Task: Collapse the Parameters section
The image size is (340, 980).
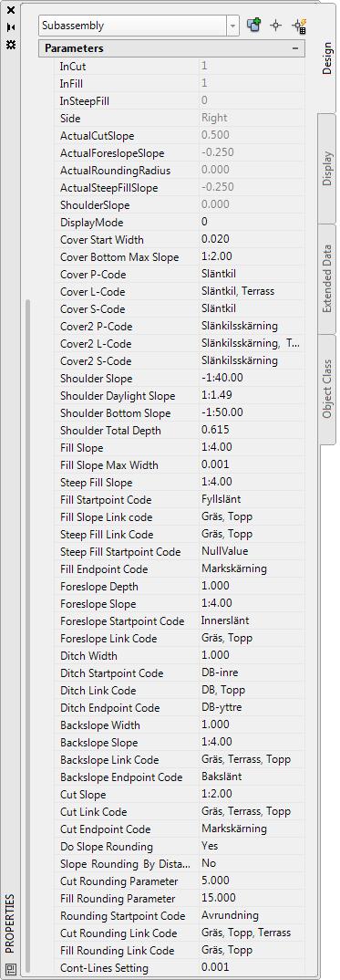Action: [x=295, y=48]
